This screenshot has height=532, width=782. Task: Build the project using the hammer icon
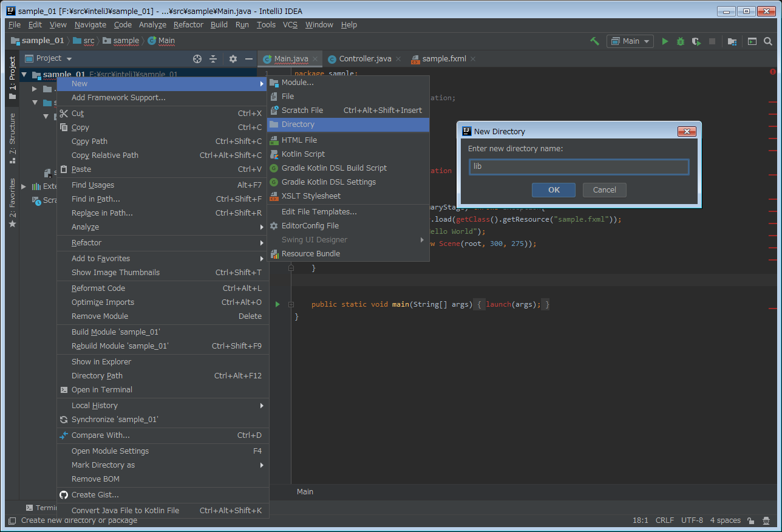pyautogui.click(x=595, y=41)
